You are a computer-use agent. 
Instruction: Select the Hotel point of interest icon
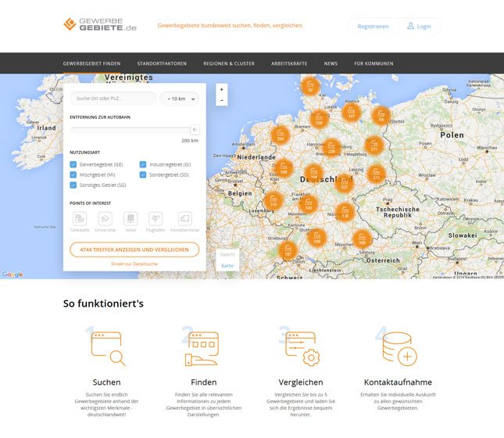click(130, 219)
